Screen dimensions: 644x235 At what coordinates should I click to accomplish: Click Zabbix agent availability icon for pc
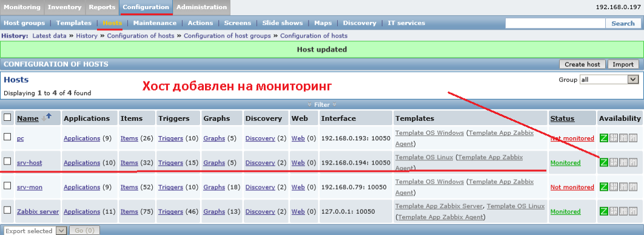[x=604, y=138]
